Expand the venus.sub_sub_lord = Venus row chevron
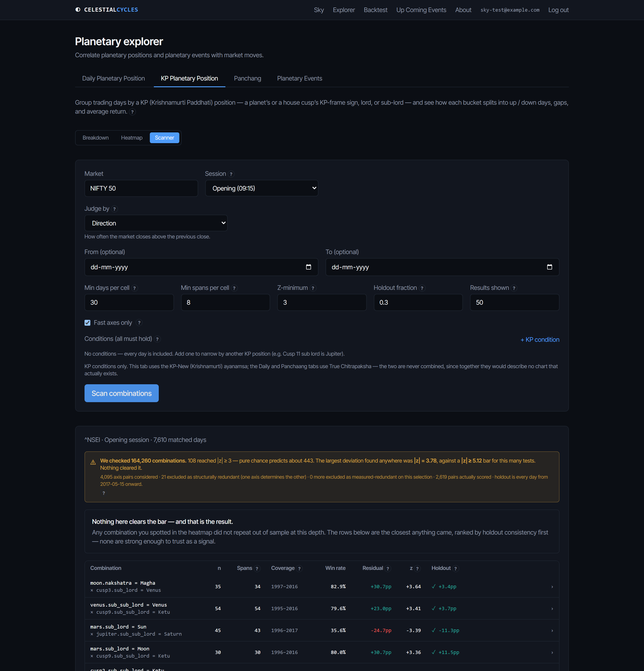644x671 pixels. pos(552,609)
